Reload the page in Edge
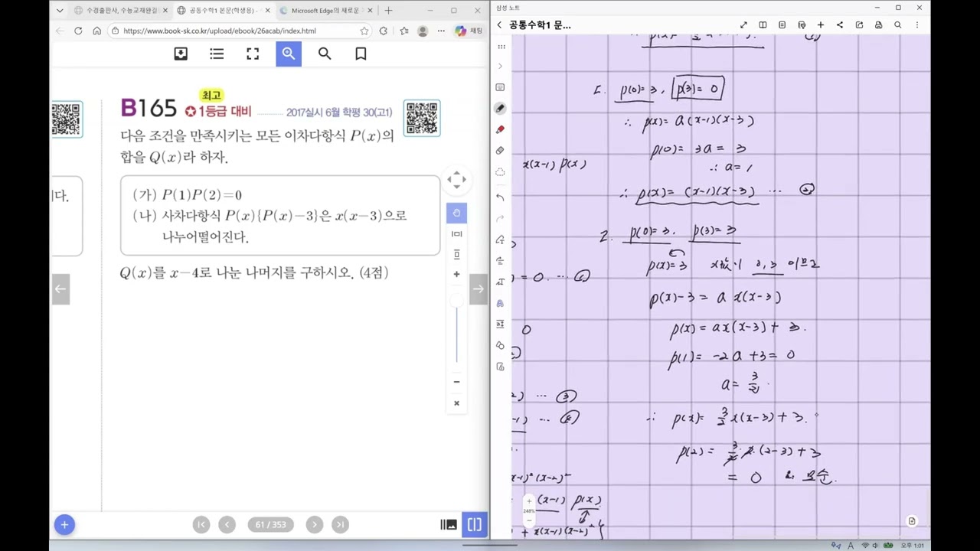980x551 pixels. 78,31
